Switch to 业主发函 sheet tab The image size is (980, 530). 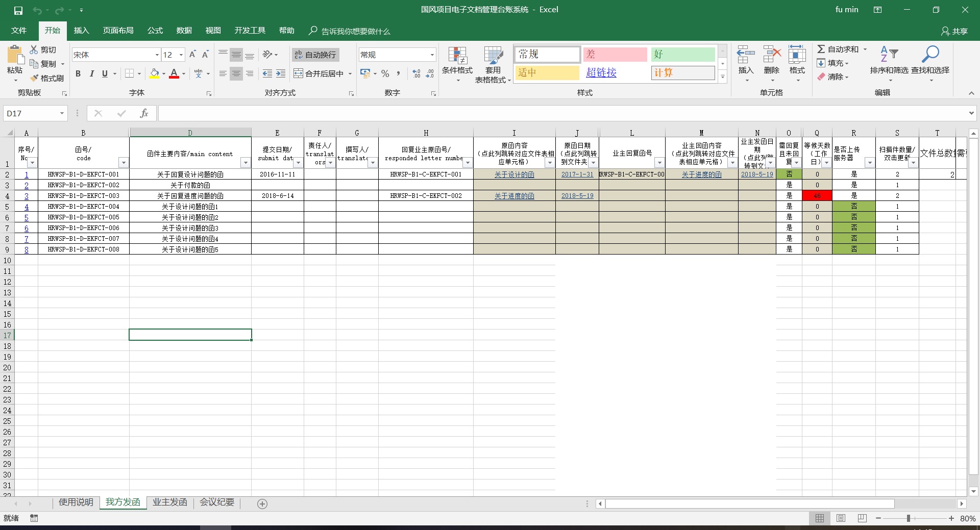coord(170,502)
